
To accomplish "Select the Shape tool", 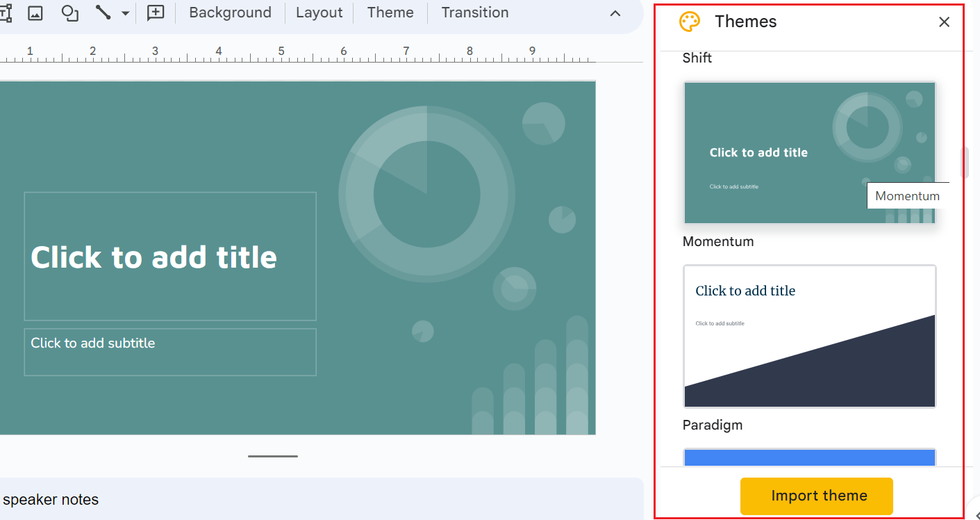I will [x=69, y=13].
